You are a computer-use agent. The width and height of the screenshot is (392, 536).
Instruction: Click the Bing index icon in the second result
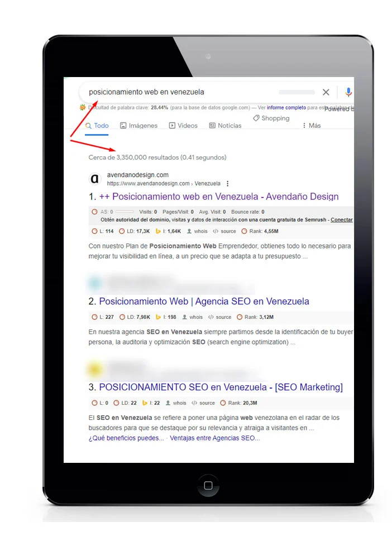pyautogui.click(x=158, y=317)
